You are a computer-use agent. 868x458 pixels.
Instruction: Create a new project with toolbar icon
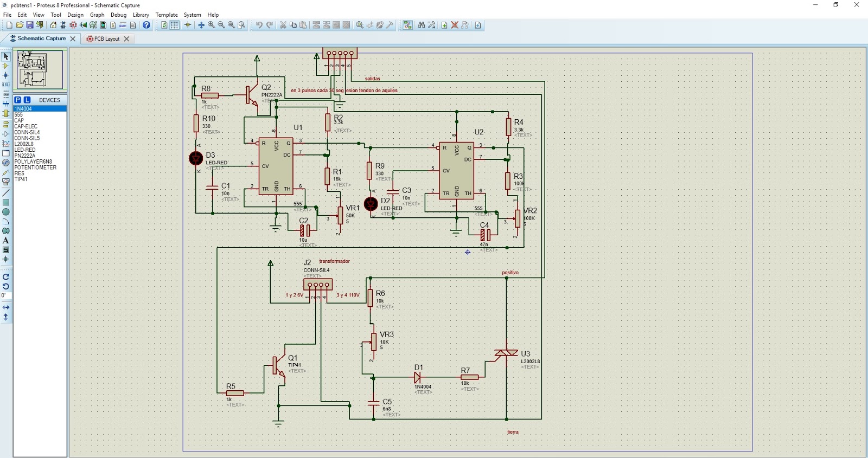(x=9, y=25)
